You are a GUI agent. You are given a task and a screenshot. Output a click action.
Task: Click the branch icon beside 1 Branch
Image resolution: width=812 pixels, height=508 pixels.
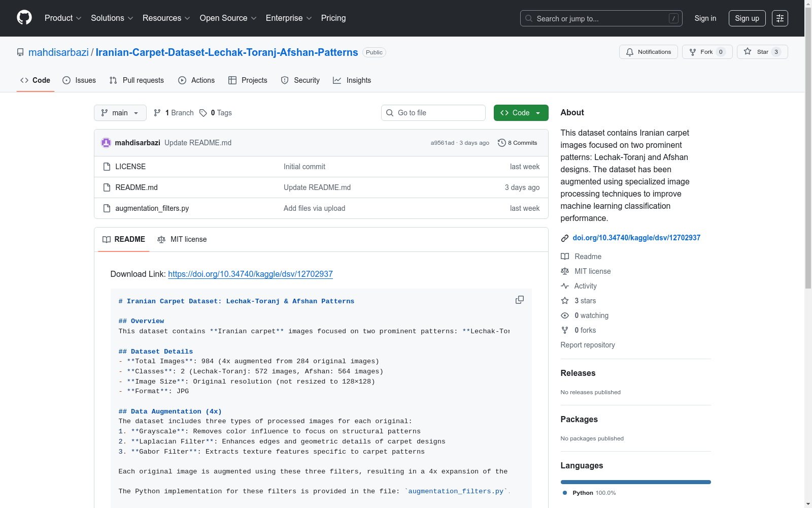[157, 113]
